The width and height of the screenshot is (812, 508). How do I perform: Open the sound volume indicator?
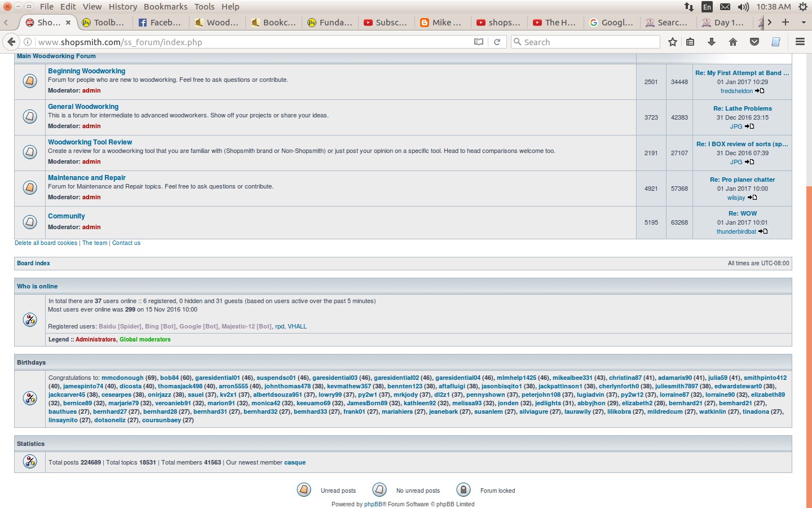(x=743, y=7)
